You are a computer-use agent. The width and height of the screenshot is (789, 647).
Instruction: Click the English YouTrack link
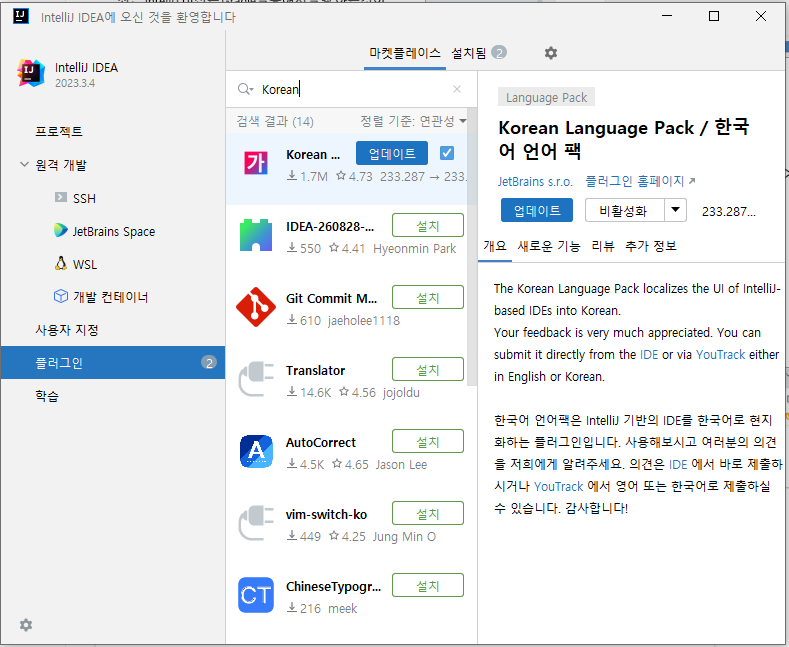[x=720, y=355]
